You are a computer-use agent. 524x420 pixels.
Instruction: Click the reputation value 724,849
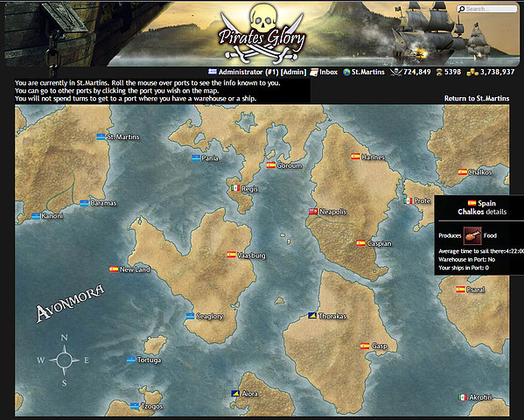click(416, 72)
